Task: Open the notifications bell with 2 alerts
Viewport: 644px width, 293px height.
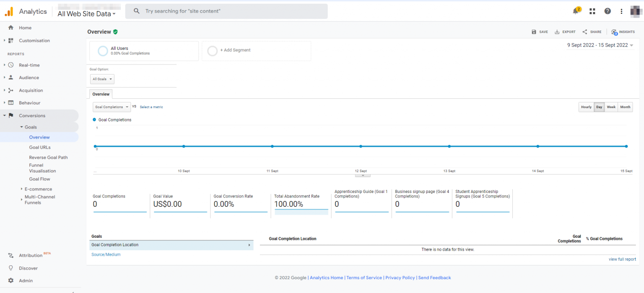Action: click(x=575, y=11)
